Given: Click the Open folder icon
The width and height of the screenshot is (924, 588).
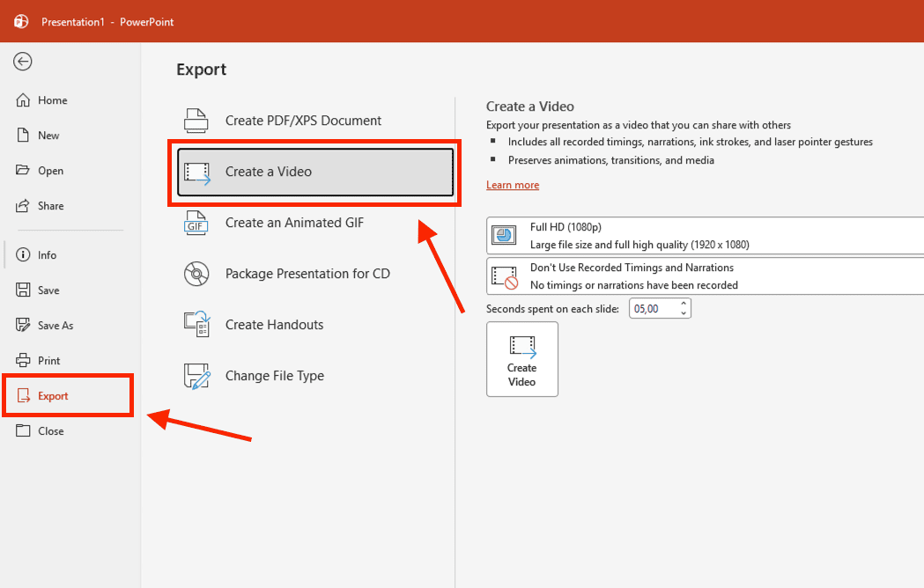Looking at the screenshot, I should click(23, 170).
